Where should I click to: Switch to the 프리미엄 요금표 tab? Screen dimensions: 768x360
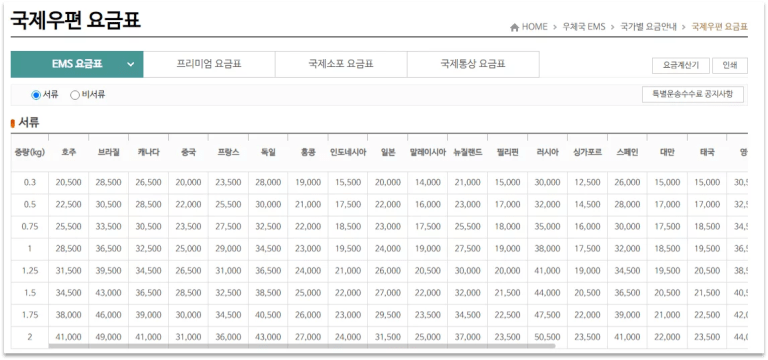point(209,64)
